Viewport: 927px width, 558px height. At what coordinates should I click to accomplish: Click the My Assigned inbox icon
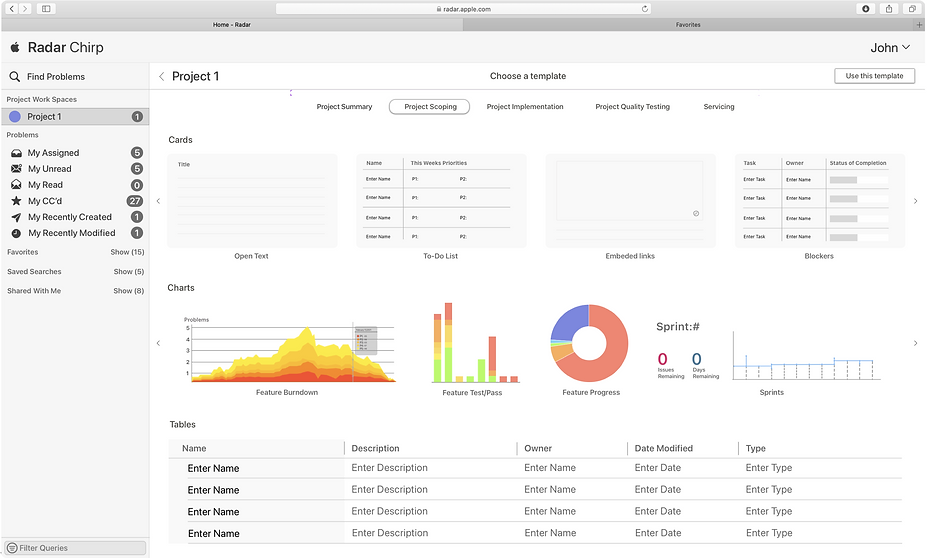(x=17, y=153)
